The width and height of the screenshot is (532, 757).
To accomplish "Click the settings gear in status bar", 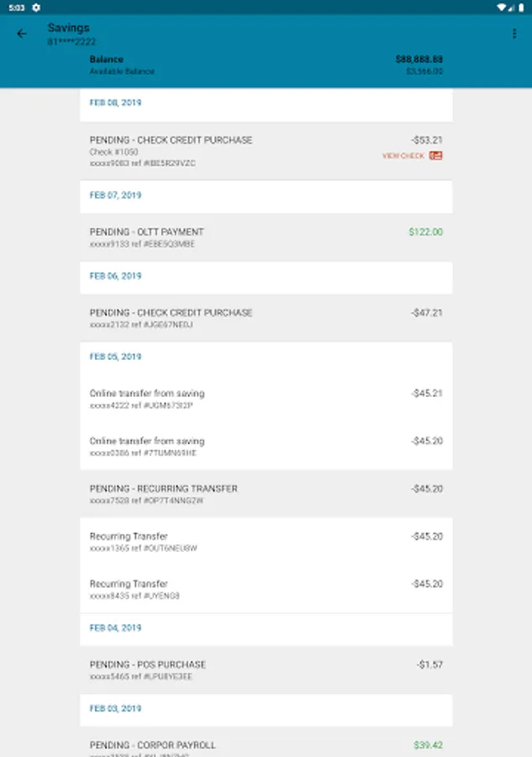I will [36, 7].
